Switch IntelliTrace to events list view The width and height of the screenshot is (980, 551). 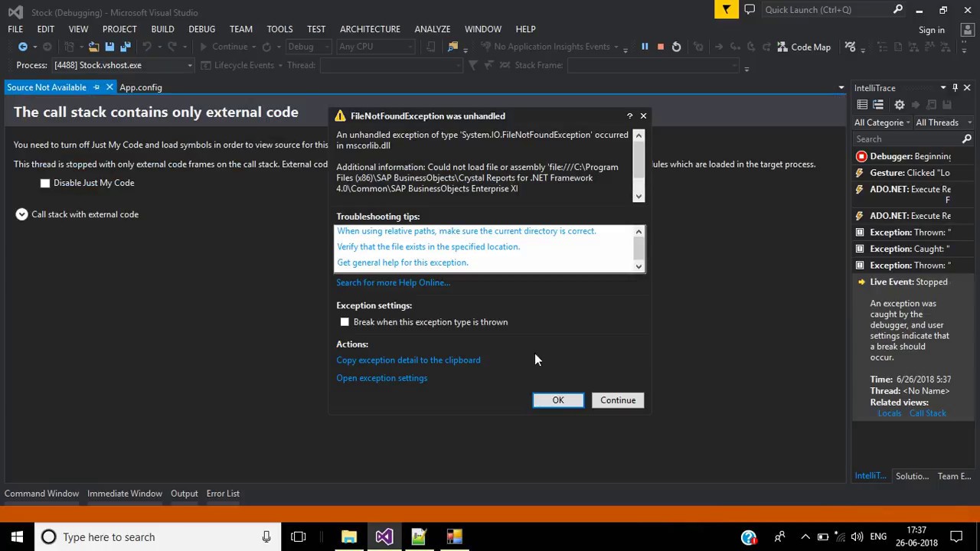[x=862, y=105]
